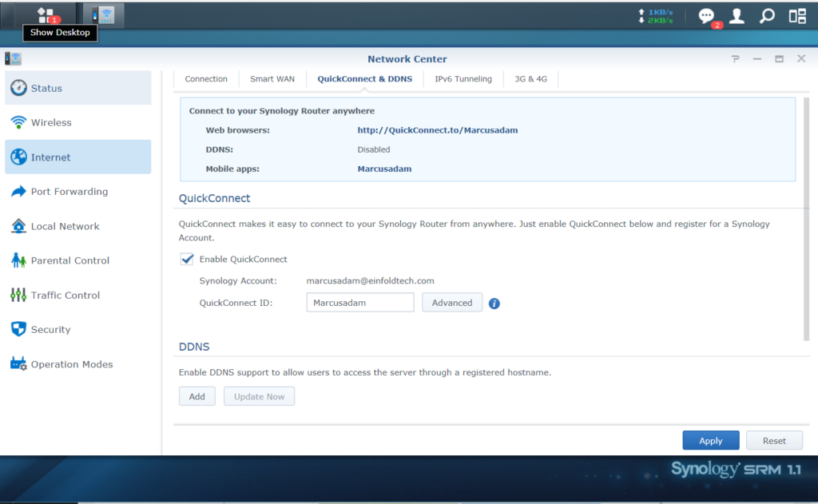Close the Network Center window

coord(801,58)
